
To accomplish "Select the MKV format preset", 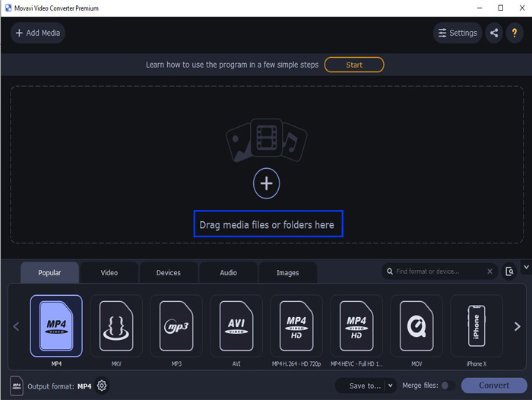I will point(116,326).
